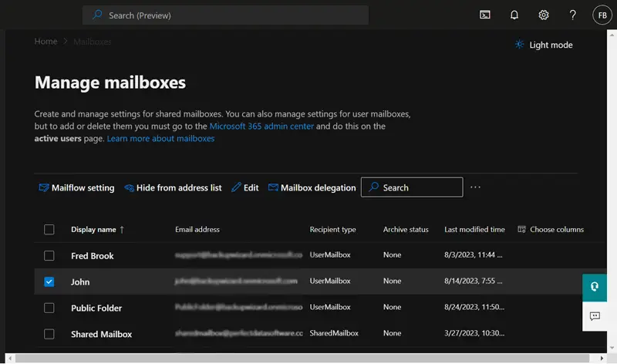The height and width of the screenshot is (364, 617).
Task: Open the FB account avatar
Action: (x=602, y=15)
